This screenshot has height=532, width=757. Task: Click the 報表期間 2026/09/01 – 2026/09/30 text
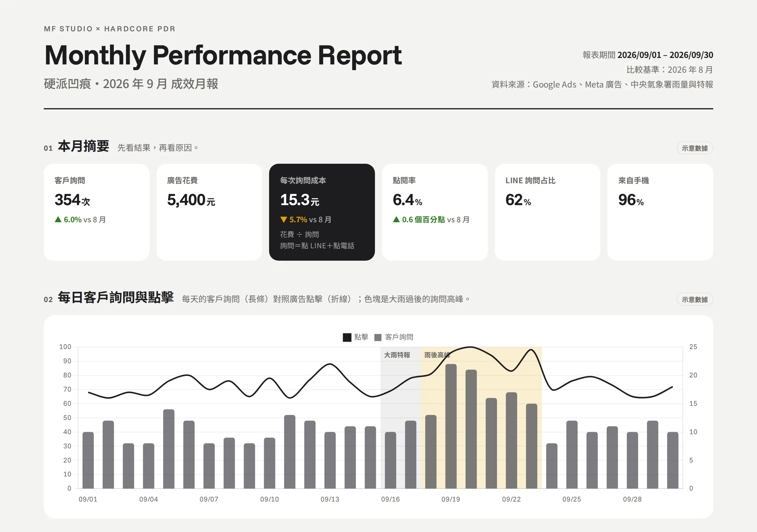click(x=648, y=55)
